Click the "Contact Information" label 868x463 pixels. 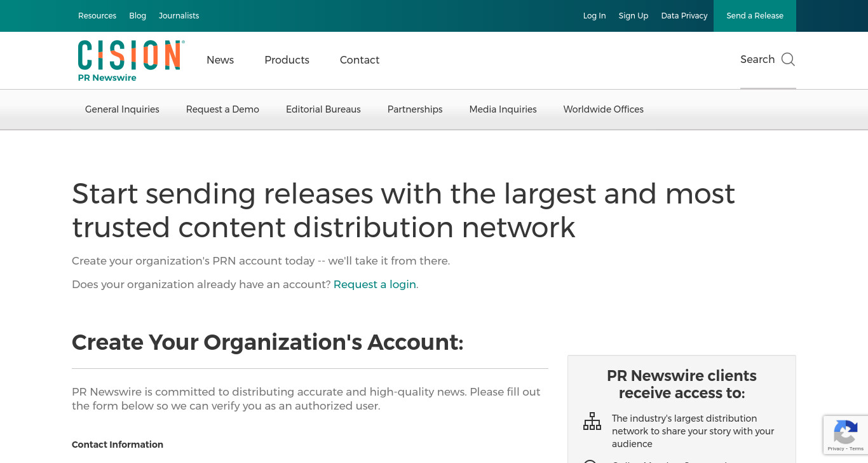118,445
